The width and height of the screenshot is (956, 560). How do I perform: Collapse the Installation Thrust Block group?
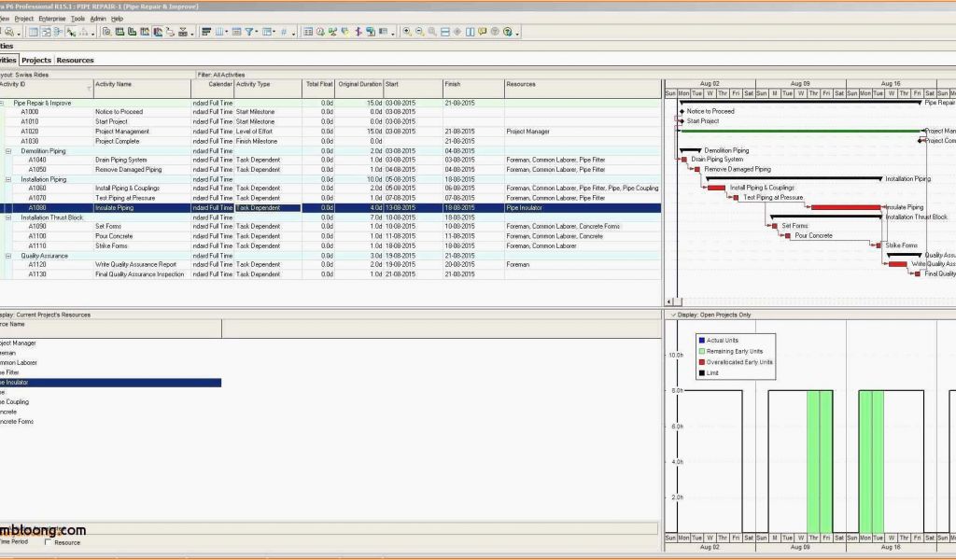[8, 217]
